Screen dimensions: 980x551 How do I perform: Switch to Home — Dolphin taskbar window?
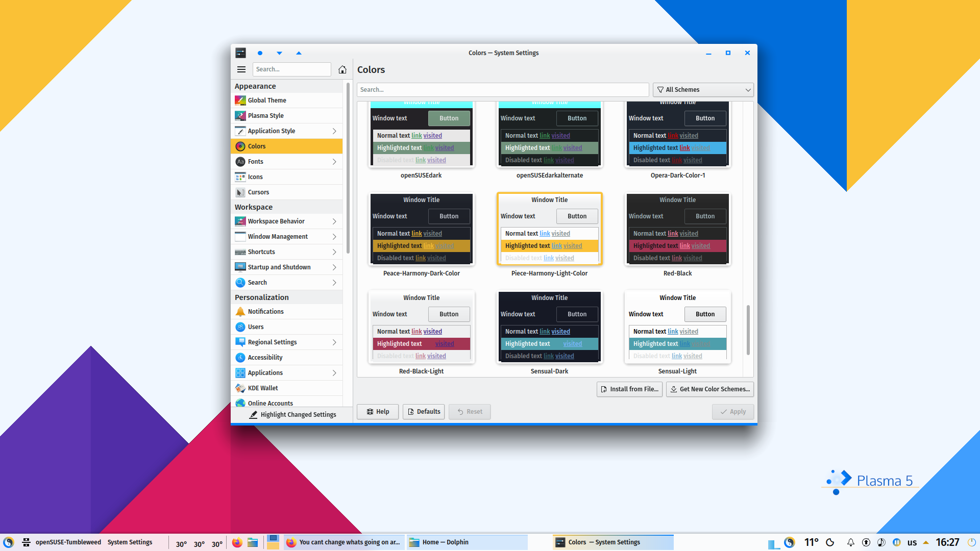(x=467, y=542)
